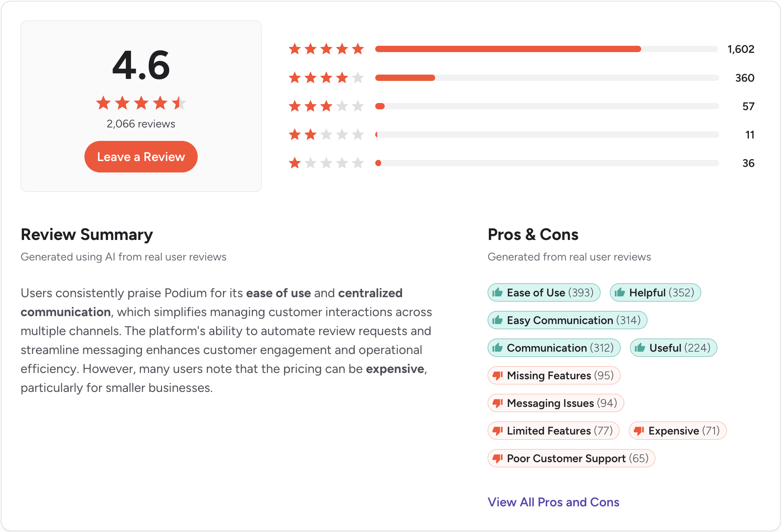Toggle the Limited Features cons tag
The height and width of the screenshot is (532, 782).
point(553,431)
